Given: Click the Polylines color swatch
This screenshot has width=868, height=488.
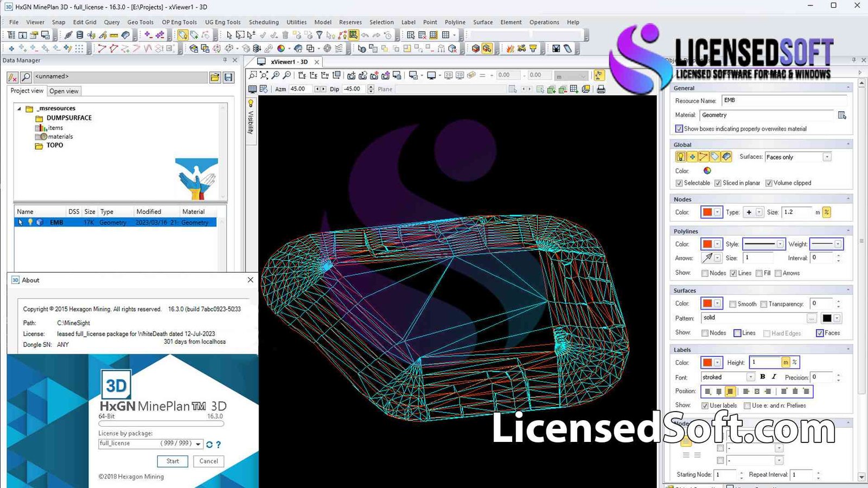Looking at the screenshot, I should (707, 244).
